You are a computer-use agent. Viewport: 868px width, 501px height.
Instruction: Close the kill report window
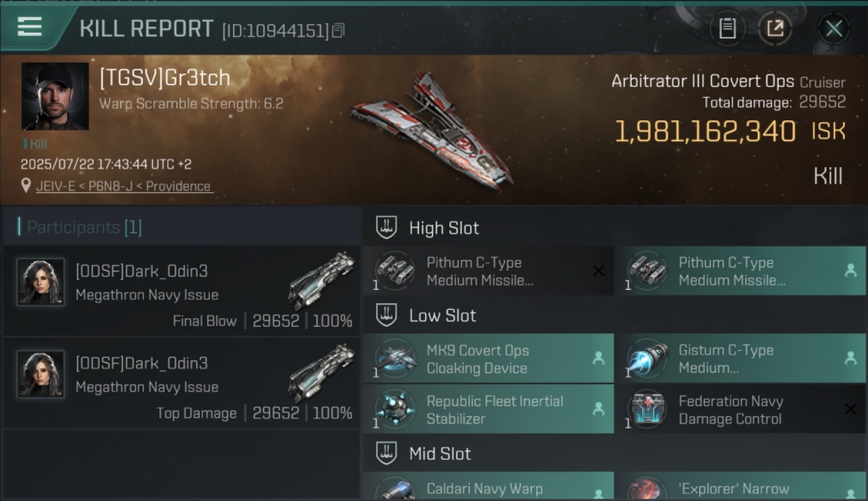click(834, 28)
